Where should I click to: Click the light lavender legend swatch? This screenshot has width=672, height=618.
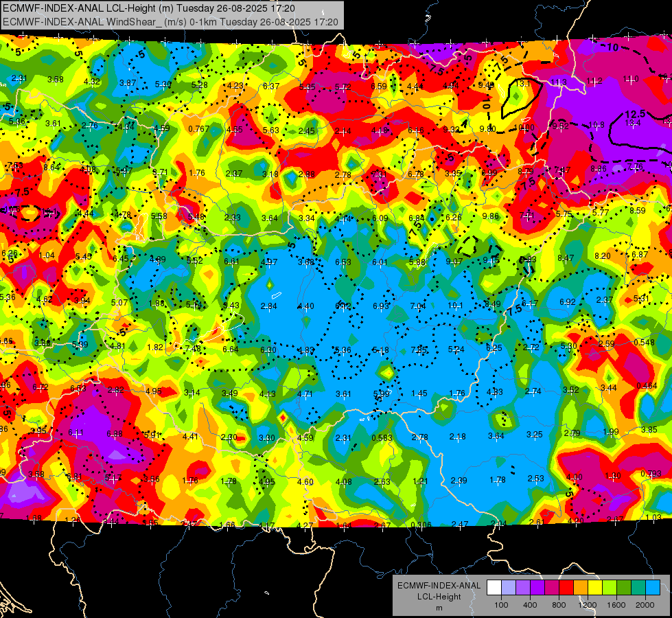click(x=508, y=587)
